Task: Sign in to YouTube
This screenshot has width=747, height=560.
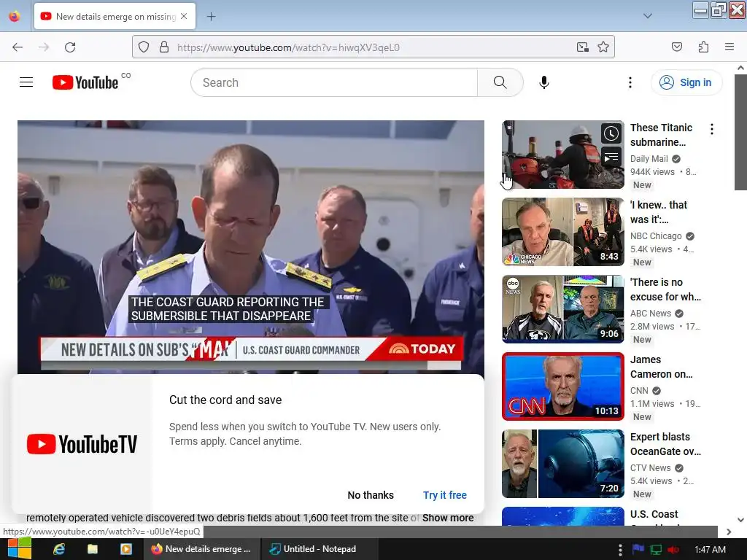Action: click(686, 82)
